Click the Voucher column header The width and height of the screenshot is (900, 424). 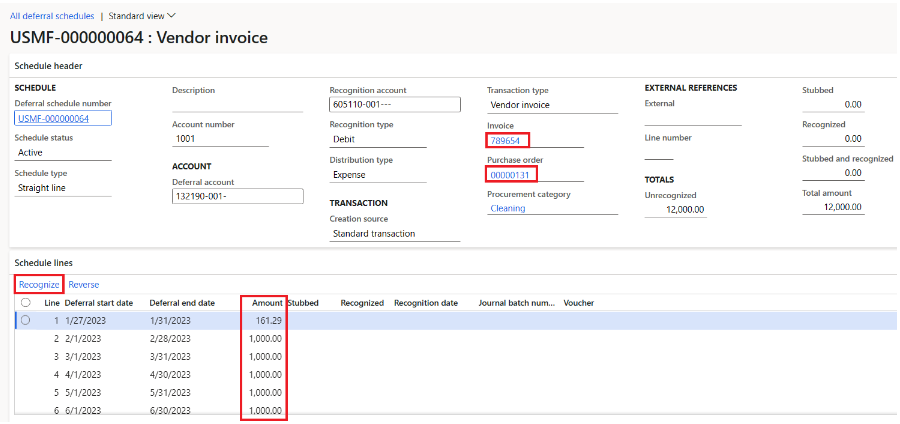(579, 303)
